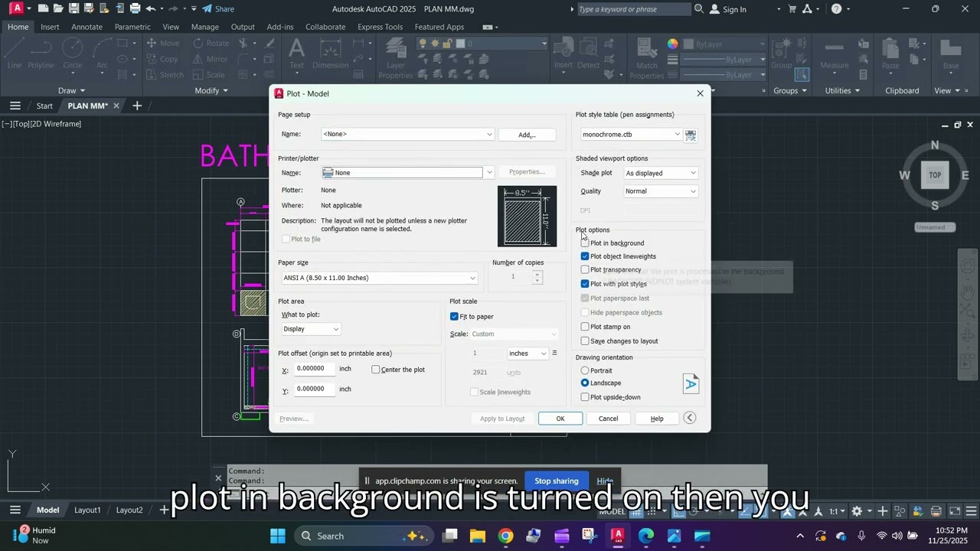The height and width of the screenshot is (551, 980).
Task: Select Portrait orientation
Action: pyautogui.click(x=585, y=371)
